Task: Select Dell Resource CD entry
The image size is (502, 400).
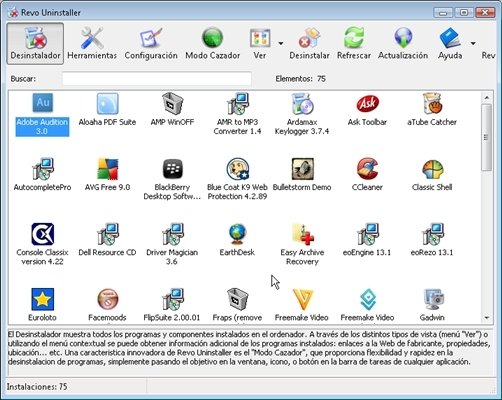Action: tap(107, 240)
